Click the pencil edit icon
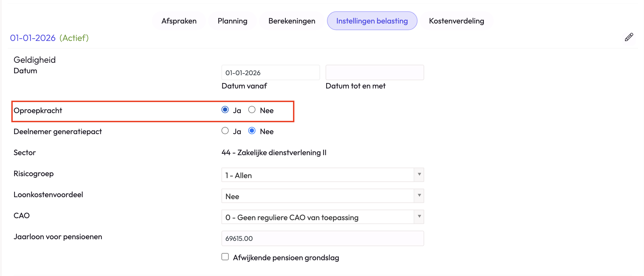644x276 pixels. pyautogui.click(x=629, y=37)
